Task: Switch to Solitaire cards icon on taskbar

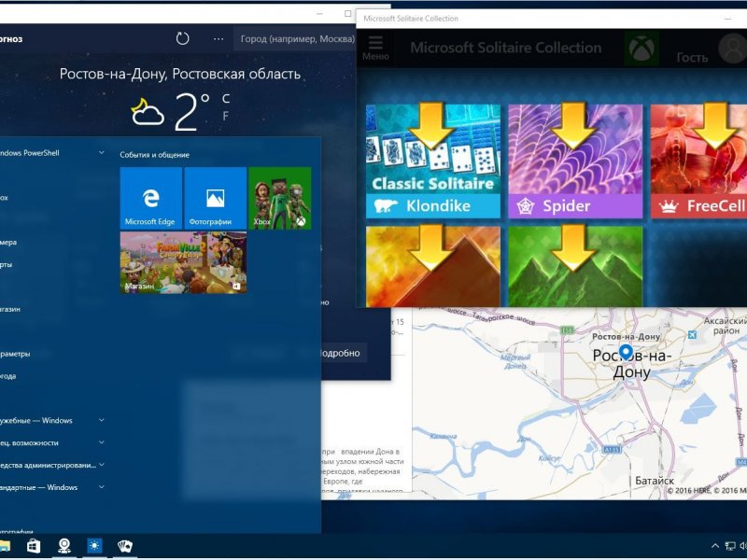Action: [x=125, y=546]
